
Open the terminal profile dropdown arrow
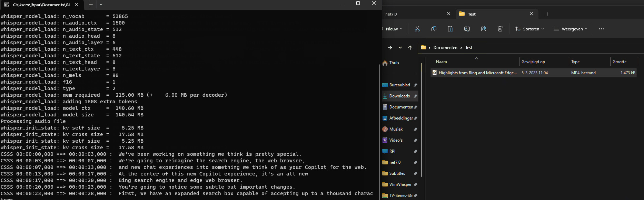click(101, 4)
